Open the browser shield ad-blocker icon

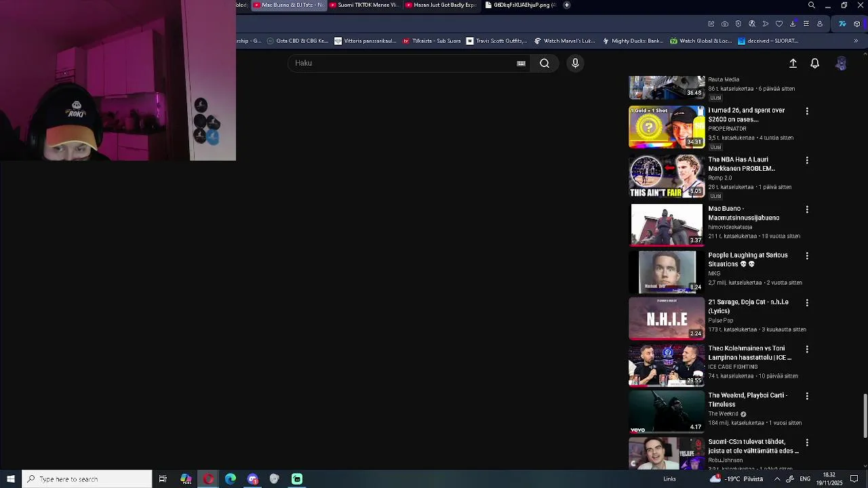(x=738, y=24)
